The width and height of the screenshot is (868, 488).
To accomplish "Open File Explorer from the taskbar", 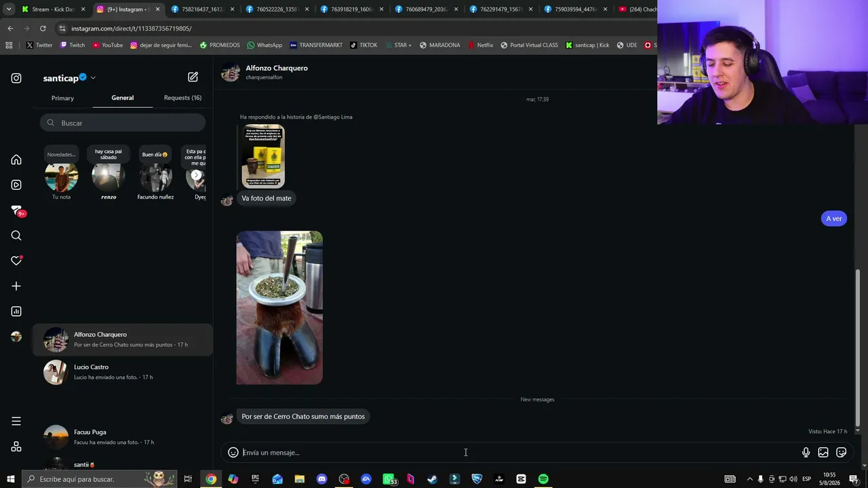I will (300, 479).
